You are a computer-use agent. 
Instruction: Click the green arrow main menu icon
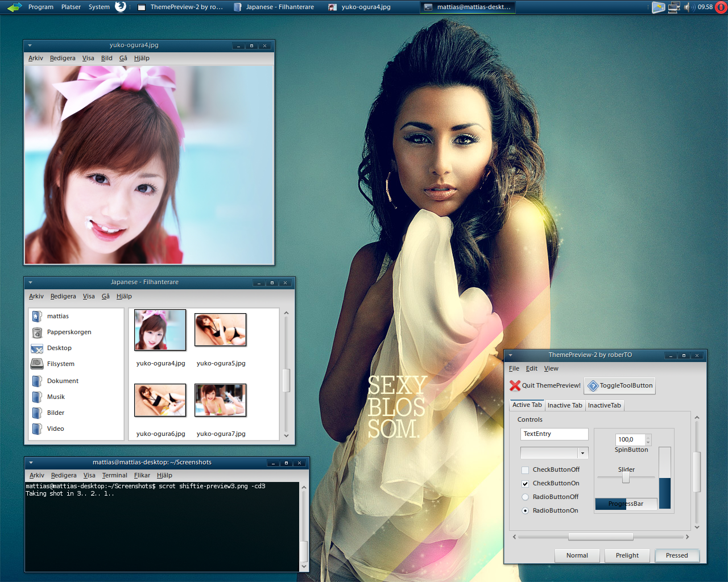pos(14,7)
